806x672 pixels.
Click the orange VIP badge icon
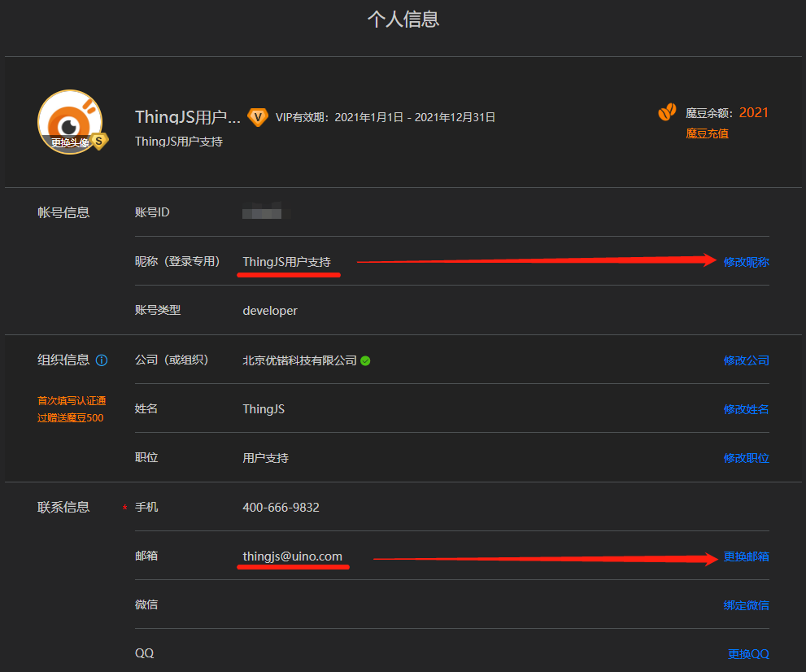[258, 117]
